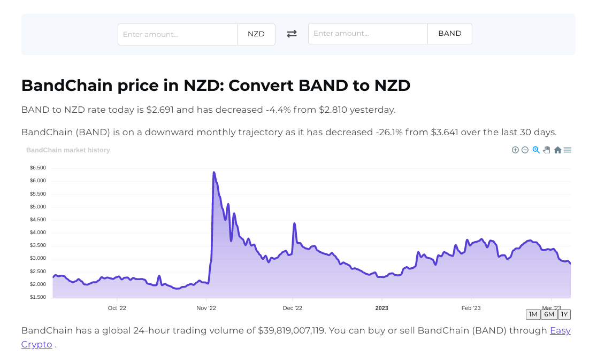Screen dimensions: 597x364
Task: Switch chart range to 1M
Action: click(x=533, y=314)
